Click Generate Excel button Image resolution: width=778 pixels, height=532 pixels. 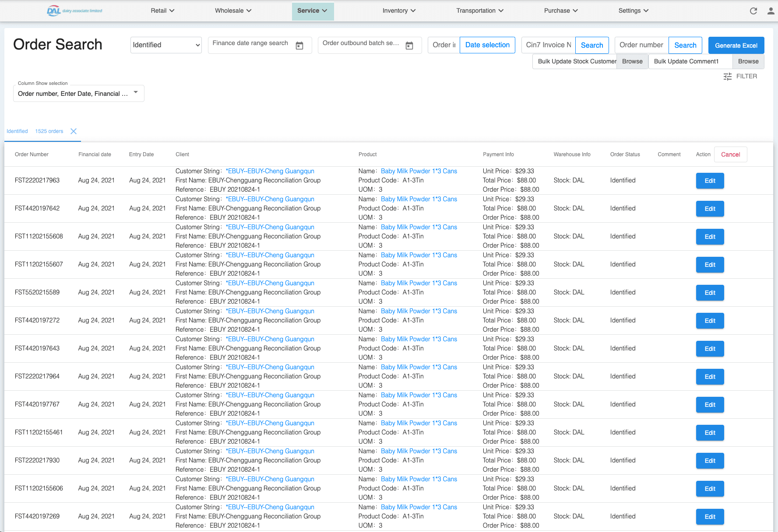736,45
